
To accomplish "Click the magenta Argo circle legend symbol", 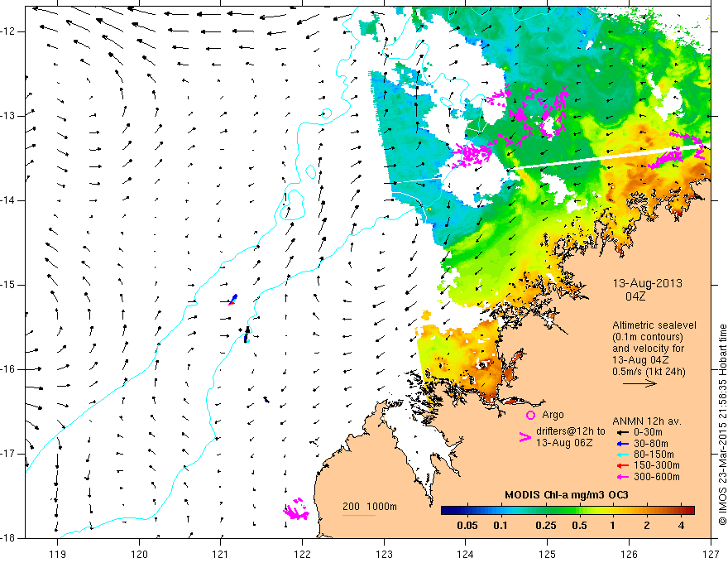I will pyautogui.click(x=530, y=415).
